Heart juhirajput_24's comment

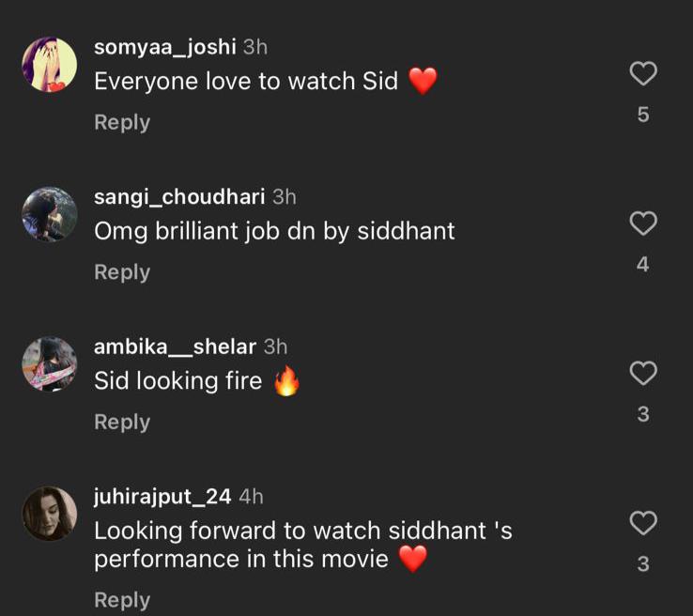(642, 523)
